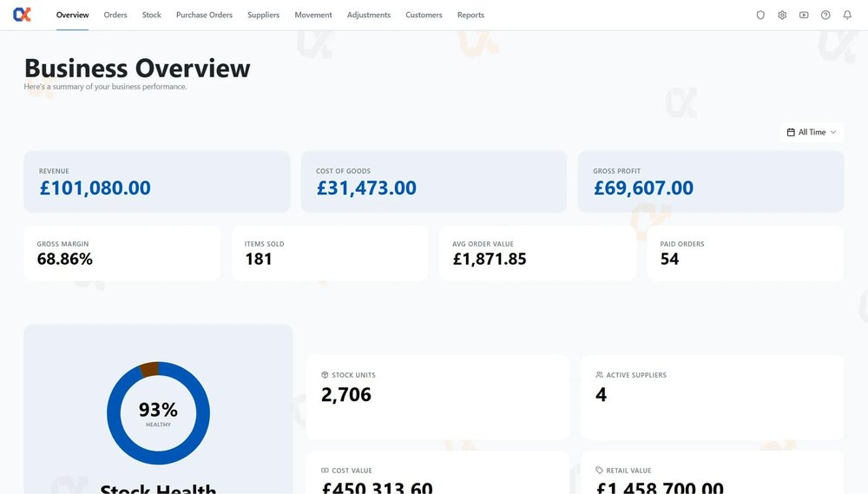Click the Items Sold 181 value
Screen dimensions: 868x494
pos(259,260)
